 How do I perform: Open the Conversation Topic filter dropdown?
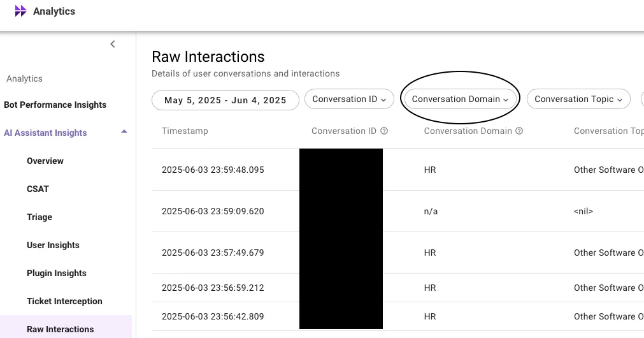(578, 99)
